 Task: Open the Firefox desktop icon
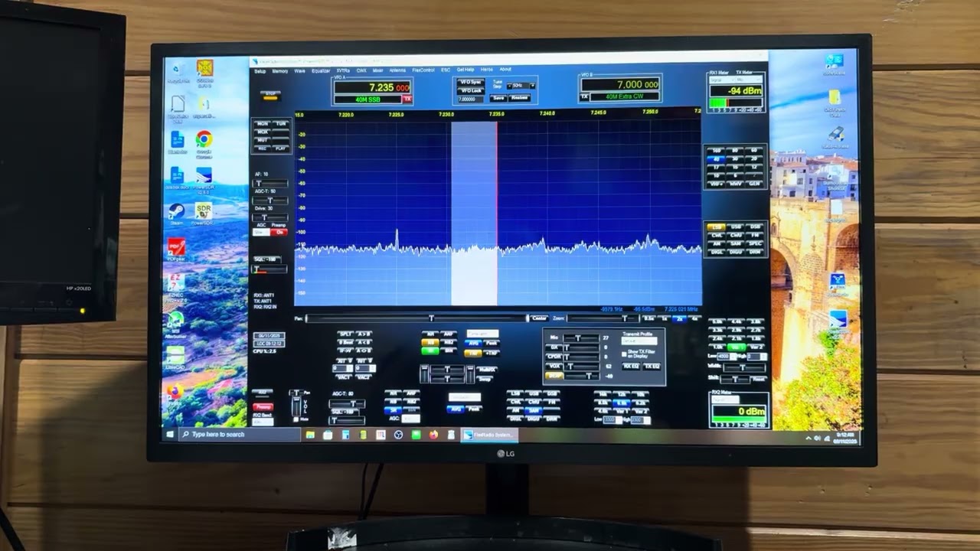pos(175,393)
